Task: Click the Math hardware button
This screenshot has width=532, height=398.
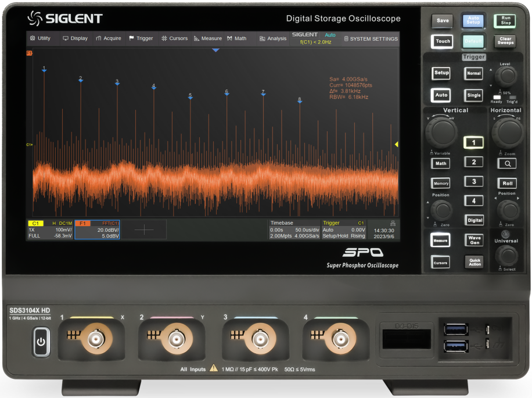Action: (441, 163)
